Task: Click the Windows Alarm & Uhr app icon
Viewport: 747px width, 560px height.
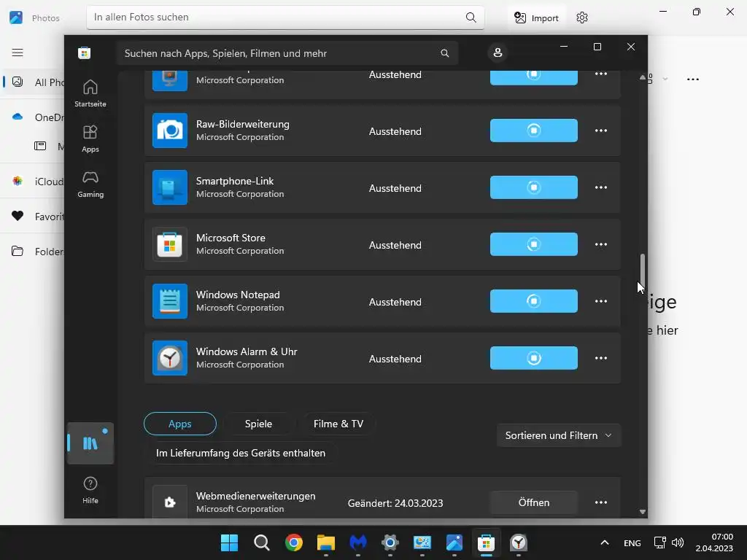Action: click(x=170, y=358)
